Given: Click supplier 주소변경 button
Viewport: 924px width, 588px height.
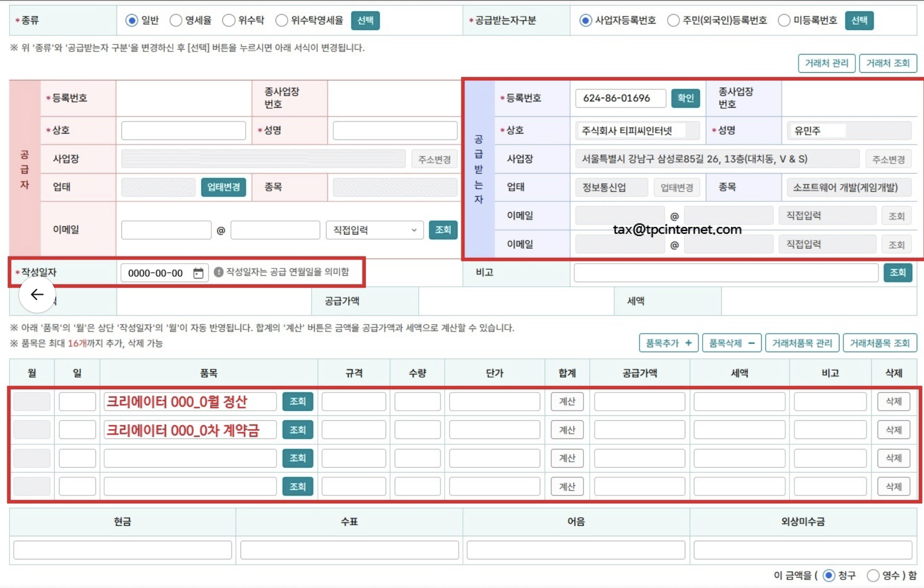Looking at the screenshot, I should (x=434, y=159).
